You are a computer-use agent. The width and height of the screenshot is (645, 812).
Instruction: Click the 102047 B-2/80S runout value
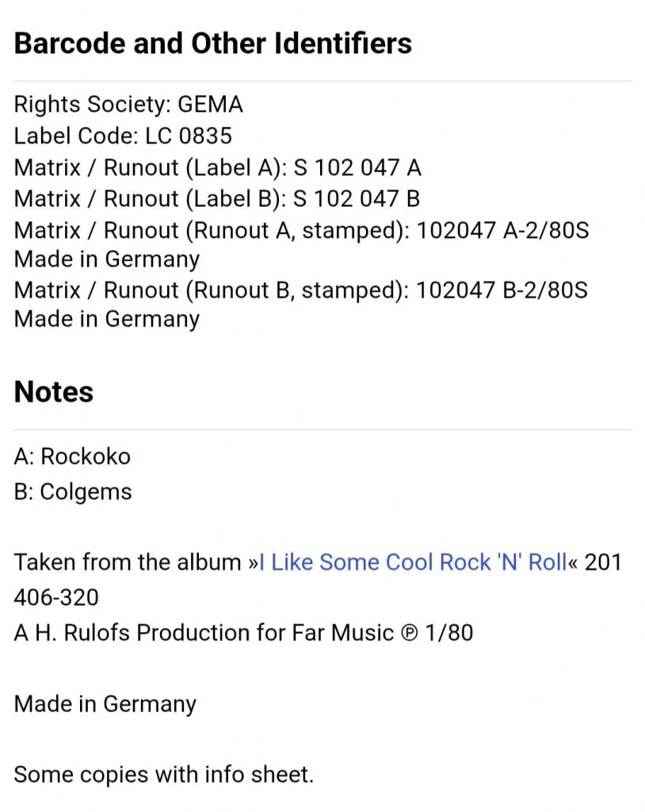point(502,289)
